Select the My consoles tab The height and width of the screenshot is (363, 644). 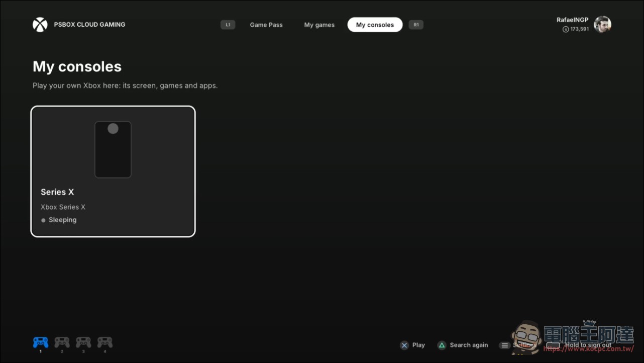pyautogui.click(x=375, y=25)
